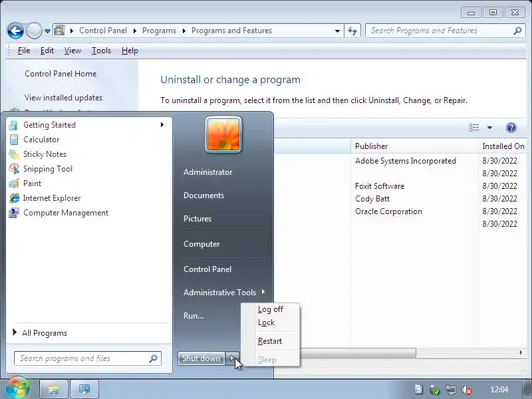532x399 pixels.
Task: Expand the Administrative Tools submenu arrow
Action: coord(263,292)
